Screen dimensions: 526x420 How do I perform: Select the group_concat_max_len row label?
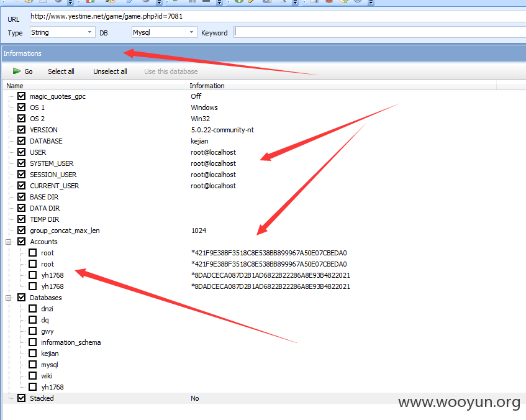pos(65,231)
